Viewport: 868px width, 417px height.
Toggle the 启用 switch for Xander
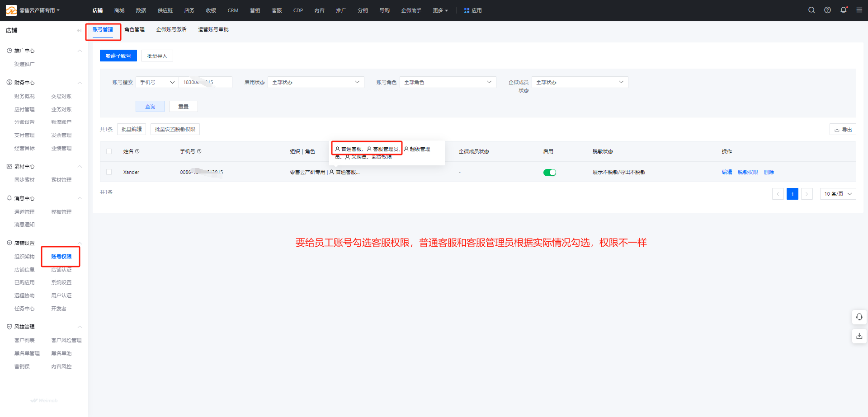[x=549, y=173]
